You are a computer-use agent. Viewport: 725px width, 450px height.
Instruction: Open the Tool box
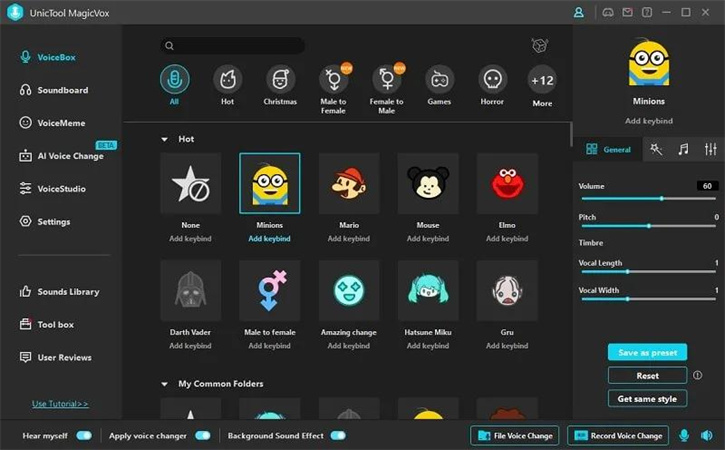point(46,325)
